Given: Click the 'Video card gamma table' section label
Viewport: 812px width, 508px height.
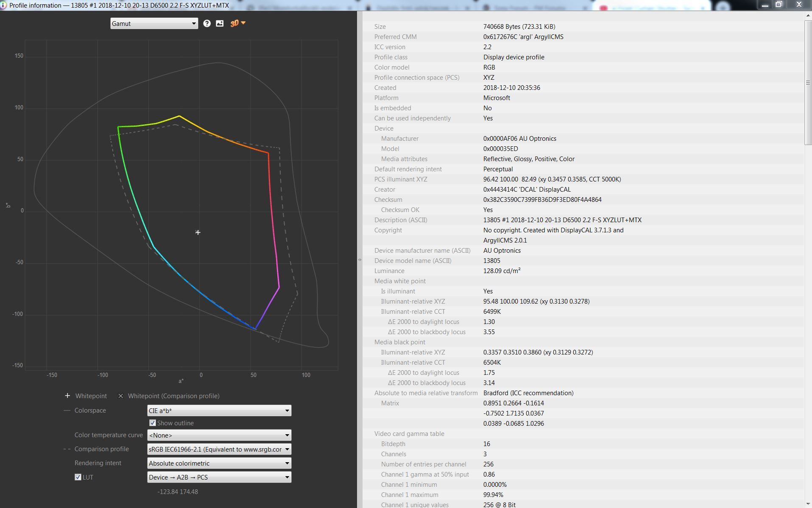Looking at the screenshot, I should click(409, 434).
